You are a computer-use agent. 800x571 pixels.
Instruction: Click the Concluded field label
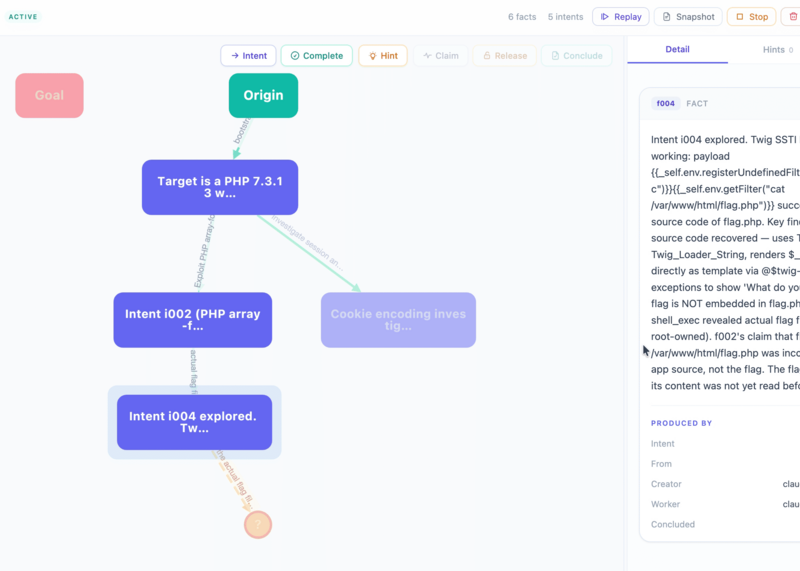pyautogui.click(x=672, y=524)
